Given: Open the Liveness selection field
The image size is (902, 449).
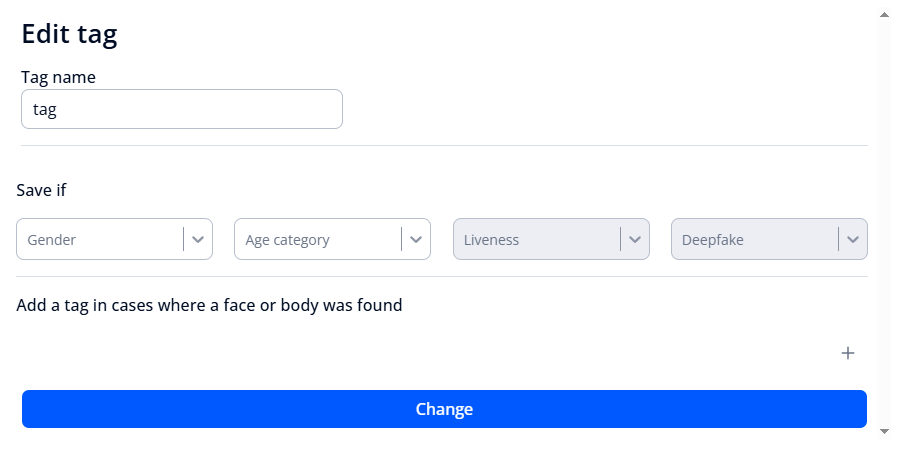Looking at the screenshot, I should (x=536, y=240).
